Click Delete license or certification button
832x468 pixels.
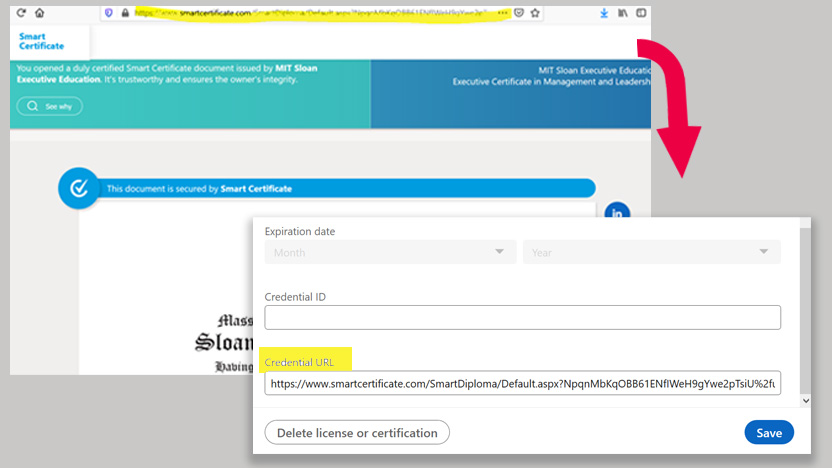(357, 432)
